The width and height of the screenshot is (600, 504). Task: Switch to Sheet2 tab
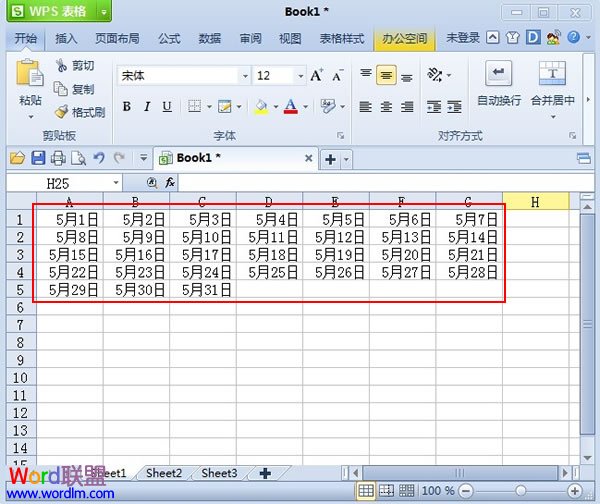pos(163,473)
